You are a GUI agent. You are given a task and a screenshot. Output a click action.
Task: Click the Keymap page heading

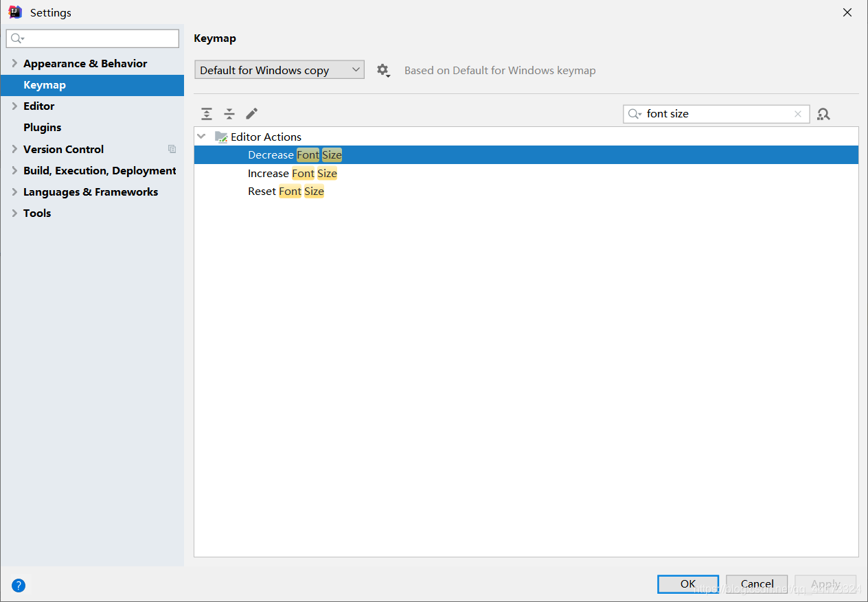click(x=215, y=38)
